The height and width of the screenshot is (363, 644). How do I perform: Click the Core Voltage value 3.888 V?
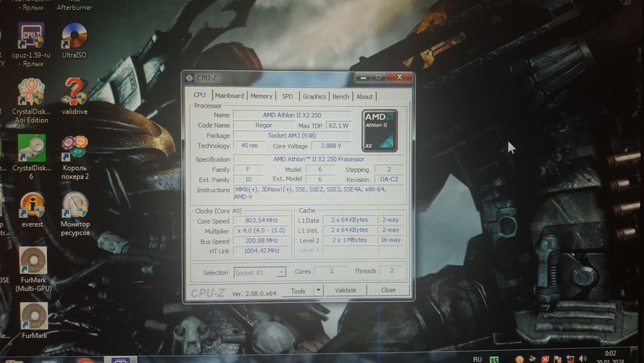pos(331,146)
